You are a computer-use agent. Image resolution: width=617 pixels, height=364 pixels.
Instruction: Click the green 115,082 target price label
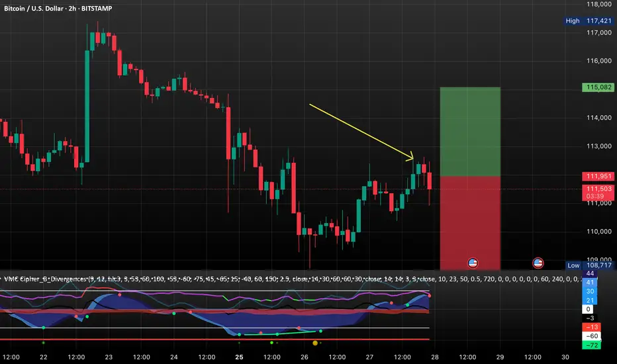(598, 87)
